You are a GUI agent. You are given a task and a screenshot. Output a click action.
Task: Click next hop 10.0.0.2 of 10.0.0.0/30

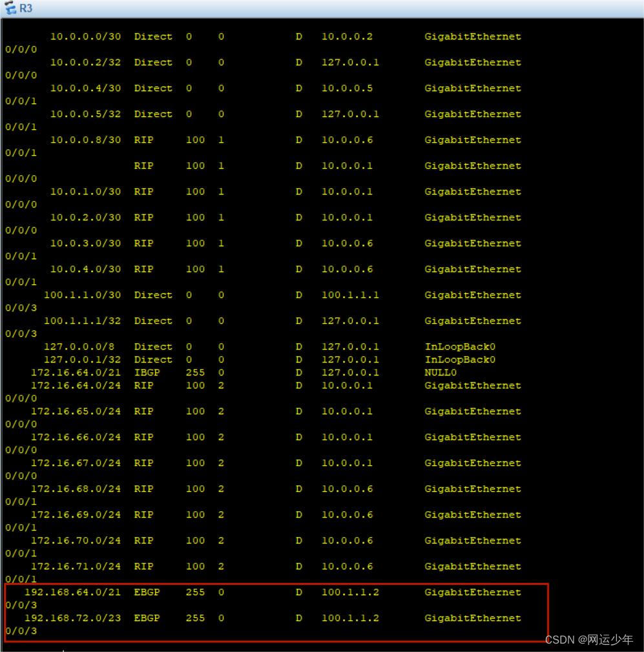tap(347, 37)
